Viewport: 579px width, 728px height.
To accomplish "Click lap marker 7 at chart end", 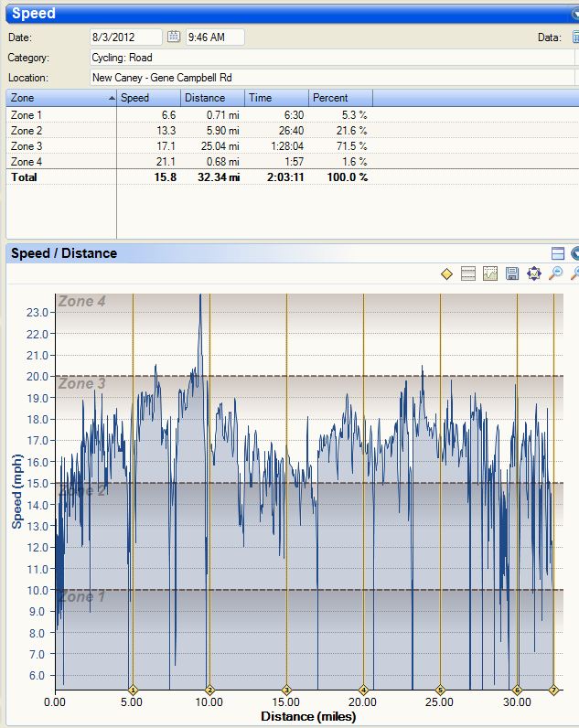I will click(x=553, y=690).
